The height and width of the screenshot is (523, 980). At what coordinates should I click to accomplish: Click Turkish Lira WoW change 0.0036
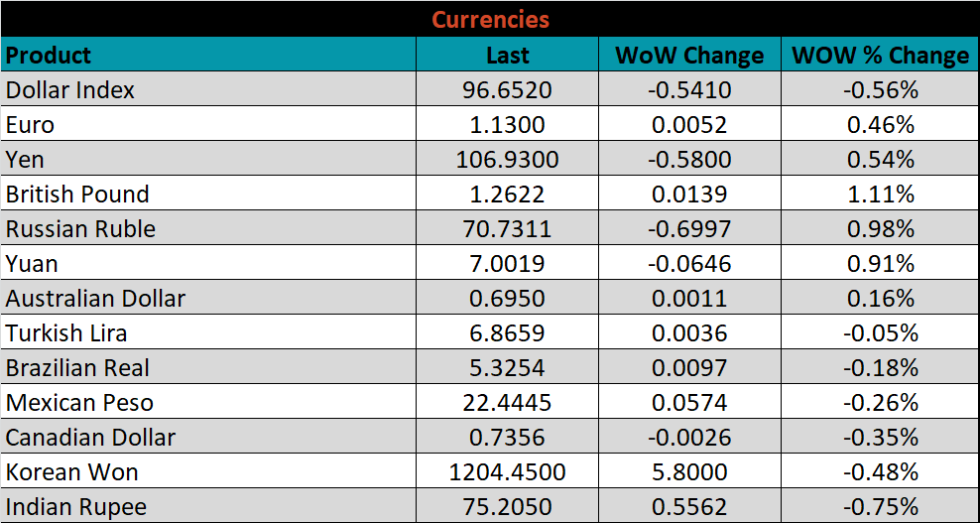689,333
